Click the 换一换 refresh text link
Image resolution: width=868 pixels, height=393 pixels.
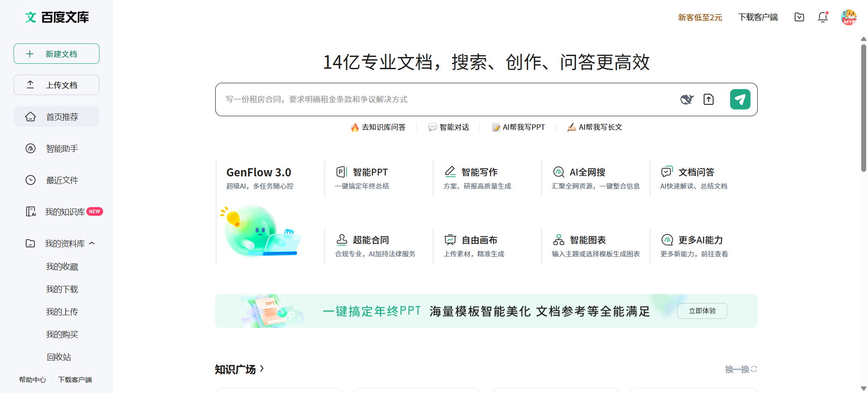point(737,369)
